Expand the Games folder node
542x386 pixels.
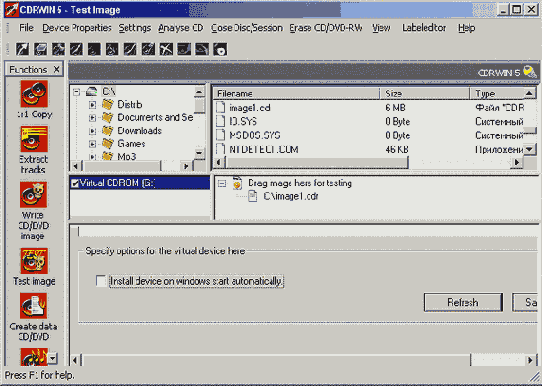[x=92, y=144]
